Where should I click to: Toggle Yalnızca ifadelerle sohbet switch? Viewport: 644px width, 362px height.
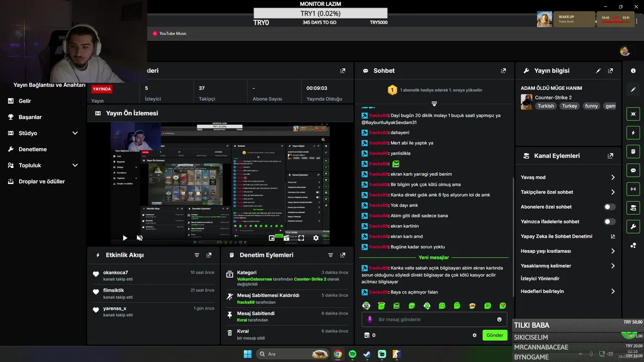pos(609,222)
